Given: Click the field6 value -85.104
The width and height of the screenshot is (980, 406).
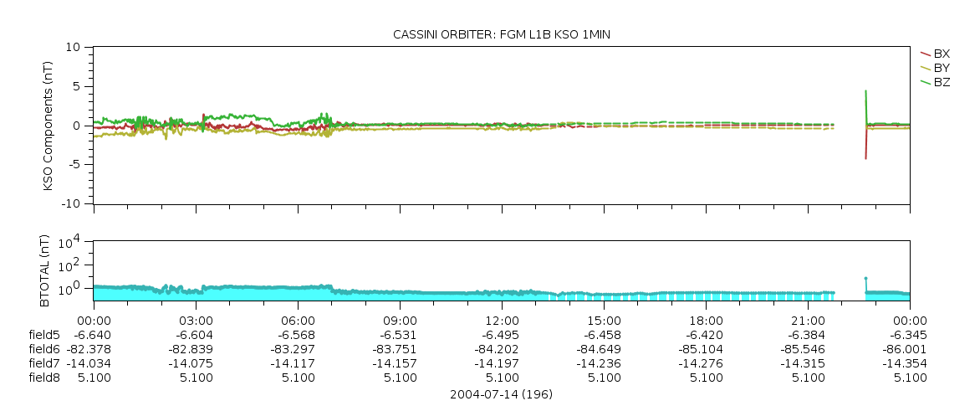Looking at the screenshot, I should [701, 349].
